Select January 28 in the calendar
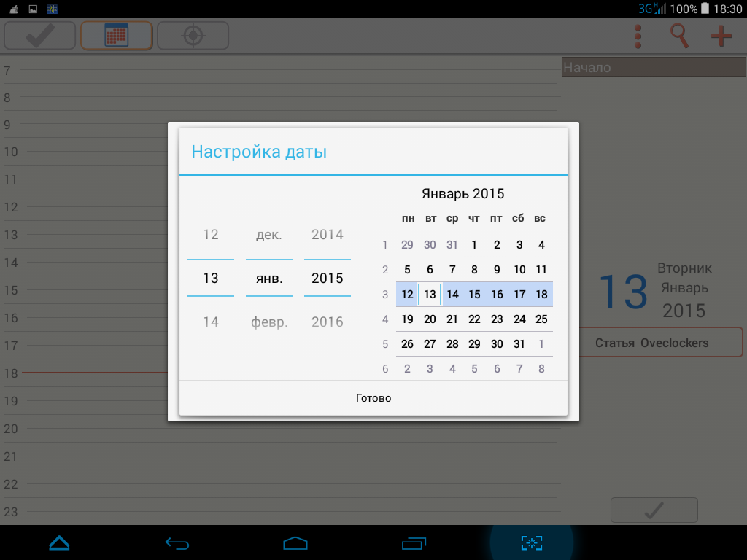The height and width of the screenshot is (560, 747). (452, 344)
